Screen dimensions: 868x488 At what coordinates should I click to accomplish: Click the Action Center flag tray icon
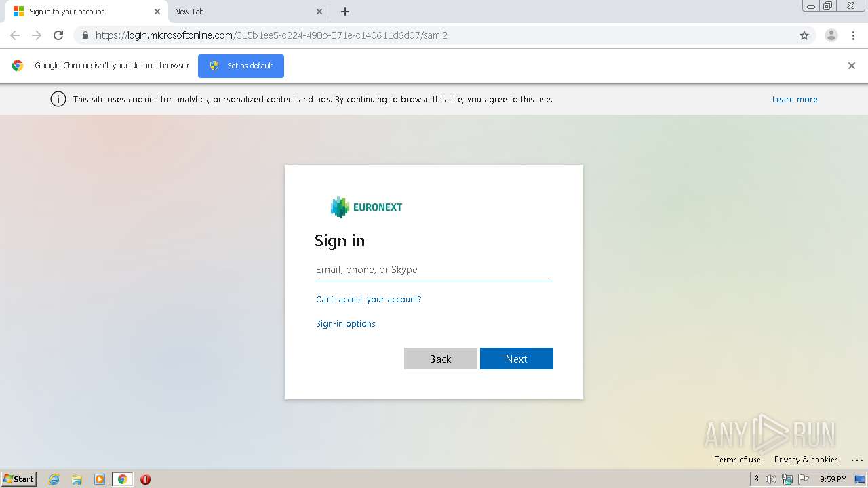point(804,479)
